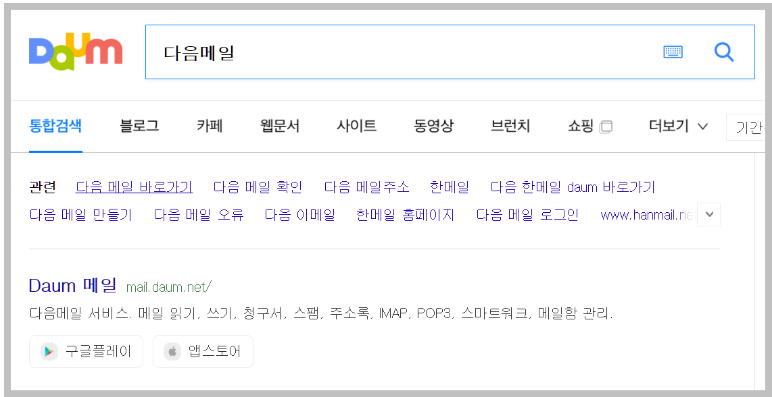The height and width of the screenshot is (397, 772).
Task: Open the 쇼핑 tab
Action: point(581,127)
